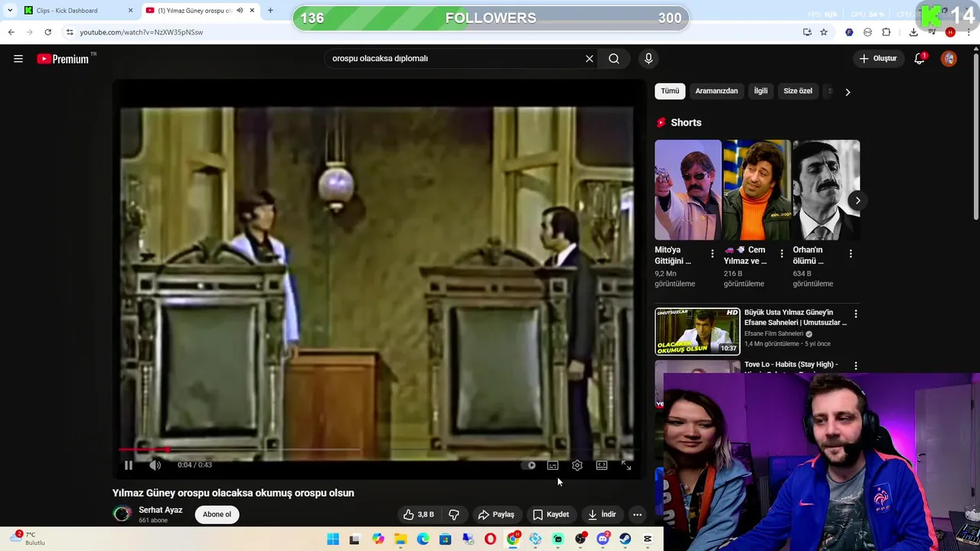Open options for Orhan'ın ölümü short
Viewport: 980px width, 551px height.
(x=851, y=253)
